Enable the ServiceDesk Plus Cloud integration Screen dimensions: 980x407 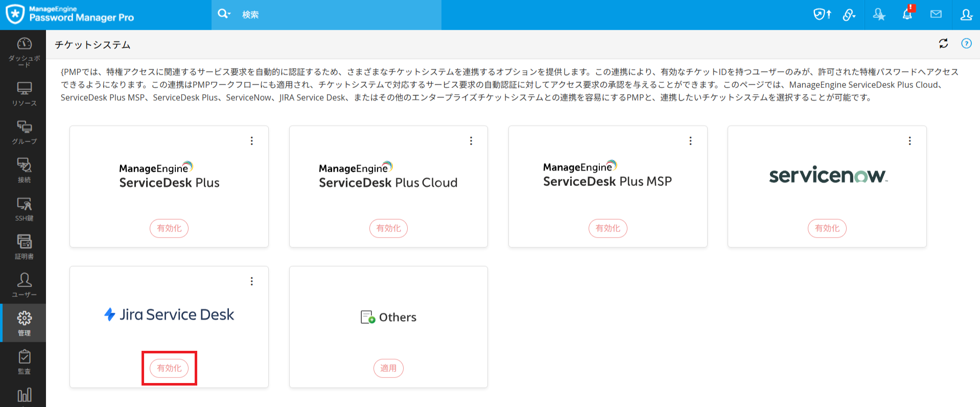tap(388, 228)
